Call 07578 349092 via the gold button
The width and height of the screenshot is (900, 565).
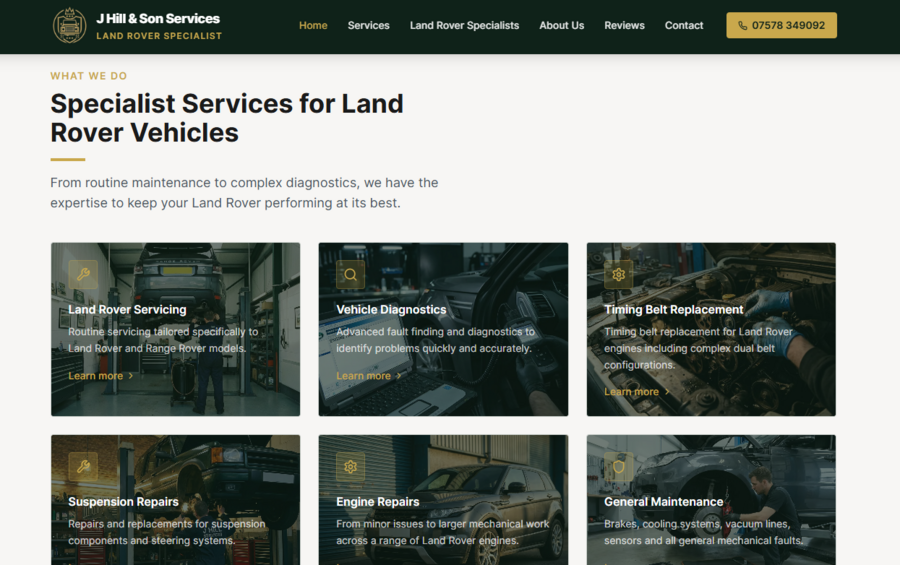(x=781, y=26)
